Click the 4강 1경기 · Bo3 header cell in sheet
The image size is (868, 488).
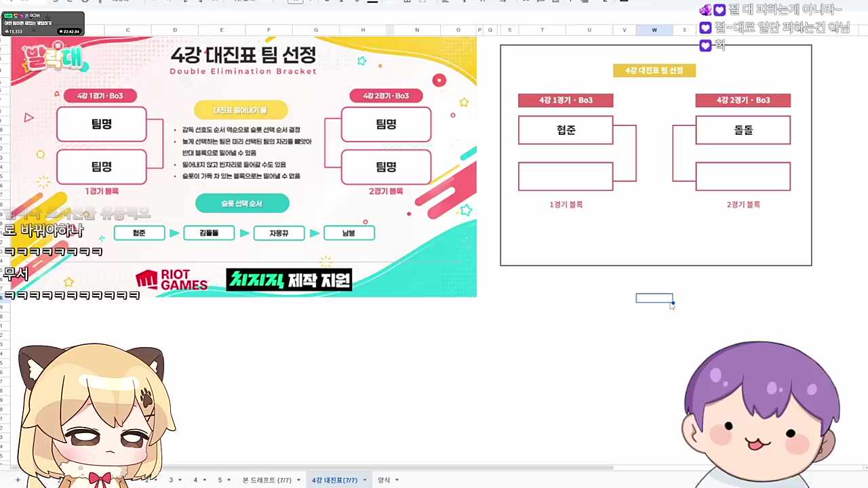[x=566, y=100]
